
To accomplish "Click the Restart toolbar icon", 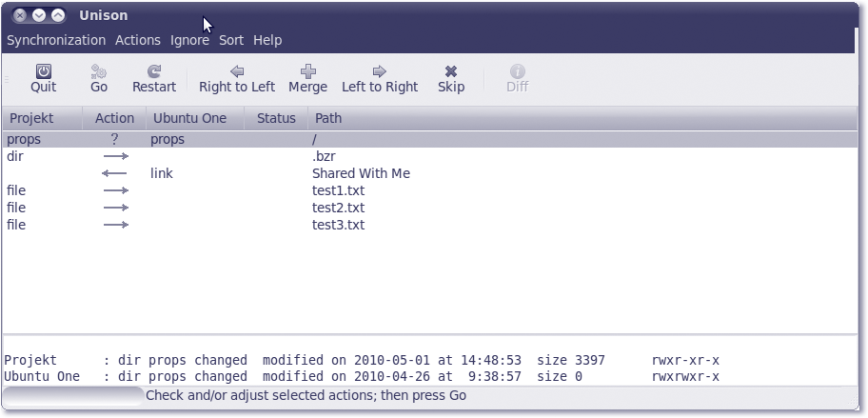I will (153, 71).
